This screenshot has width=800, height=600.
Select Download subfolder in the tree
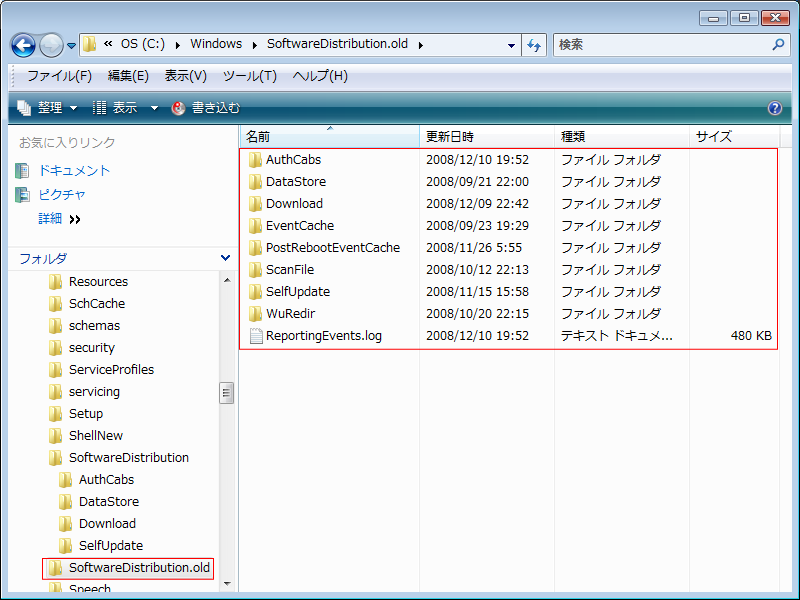[x=107, y=523]
